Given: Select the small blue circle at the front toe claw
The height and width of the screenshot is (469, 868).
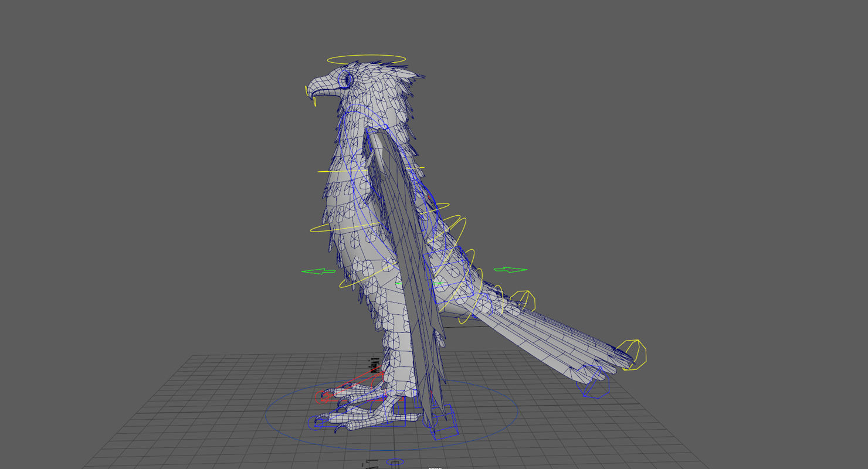Looking at the screenshot, I should click(x=316, y=423).
